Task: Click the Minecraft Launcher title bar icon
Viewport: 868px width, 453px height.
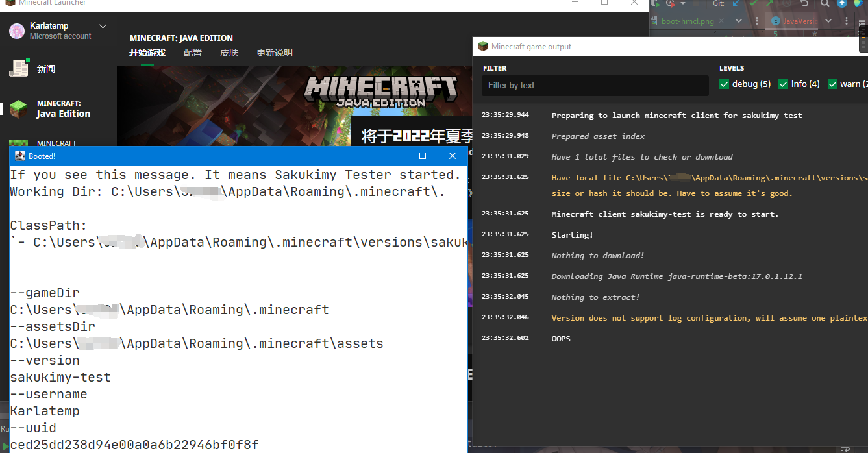Action: click(x=10, y=3)
